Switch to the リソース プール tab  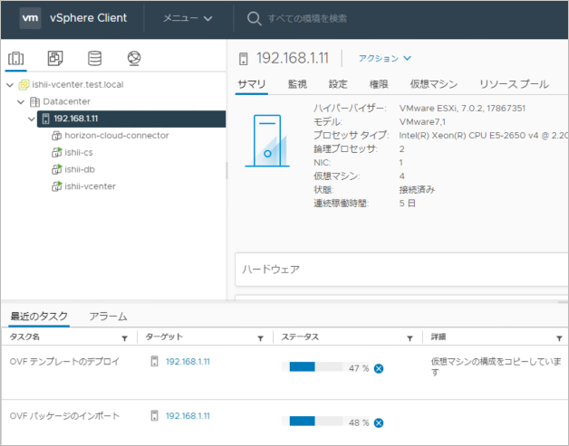pos(514,84)
